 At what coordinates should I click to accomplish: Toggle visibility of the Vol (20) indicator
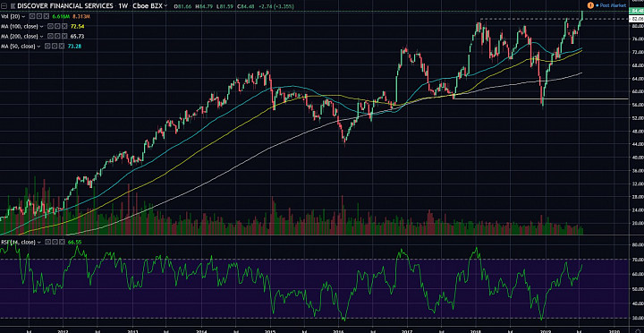(x=31, y=16)
